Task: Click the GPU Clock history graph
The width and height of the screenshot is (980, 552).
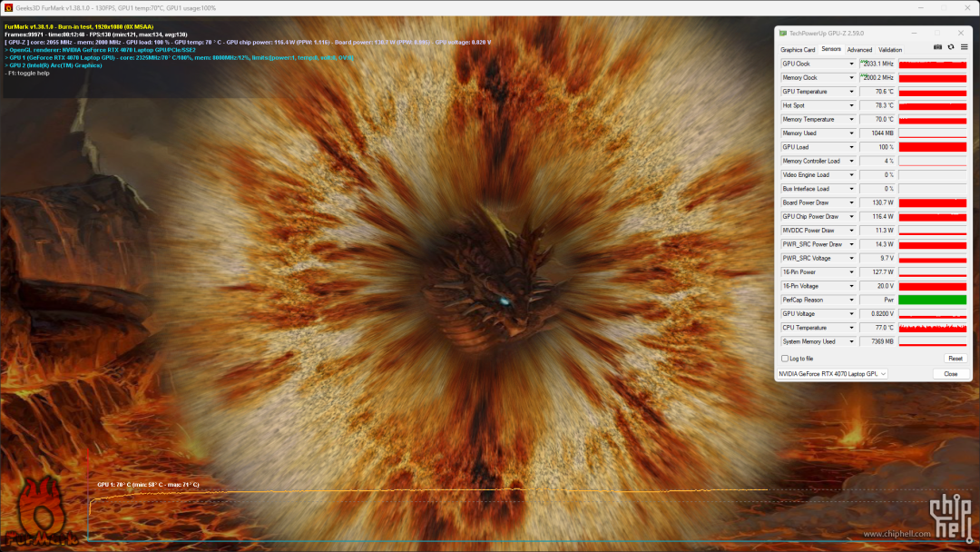Action: click(933, 64)
